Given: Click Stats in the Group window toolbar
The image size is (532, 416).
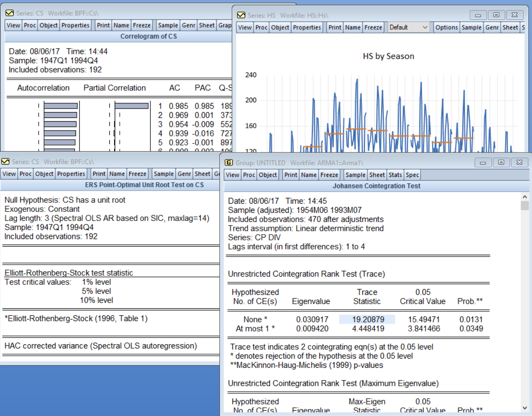Looking at the screenshot, I should click(x=395, y=175).
